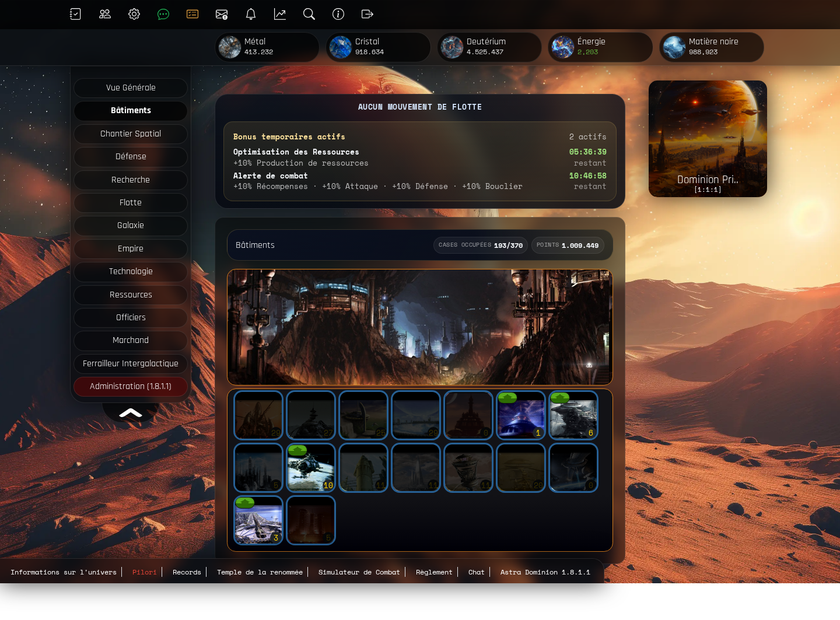Viewport: 840px width, 620px height.
Task: Select Recherche in the sidebar menu
Action: [x=131, y=180]
